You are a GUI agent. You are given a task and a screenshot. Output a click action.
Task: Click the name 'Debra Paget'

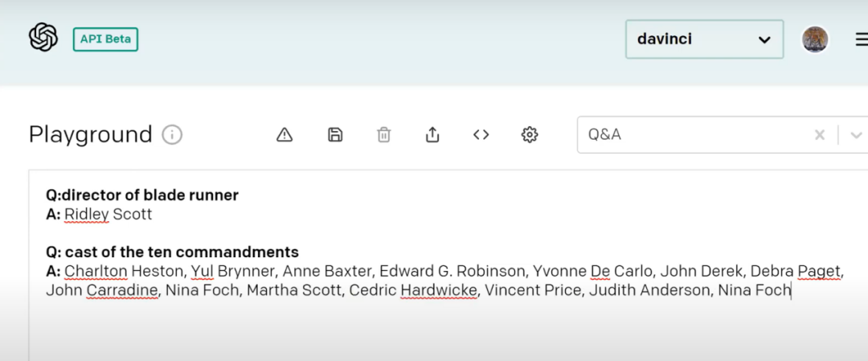796,271
